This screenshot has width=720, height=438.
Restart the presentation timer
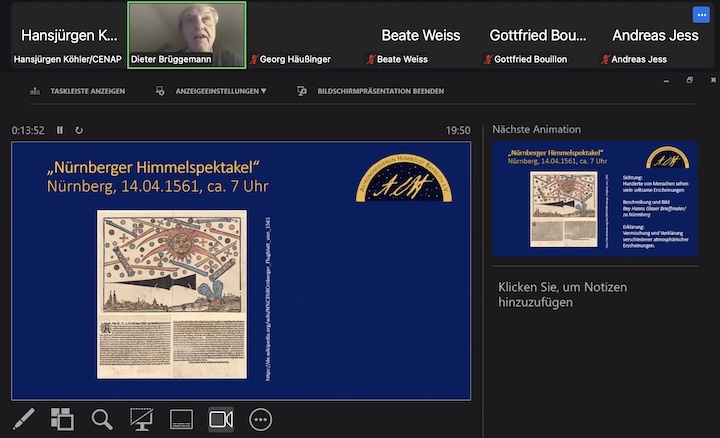coord(79,130)
